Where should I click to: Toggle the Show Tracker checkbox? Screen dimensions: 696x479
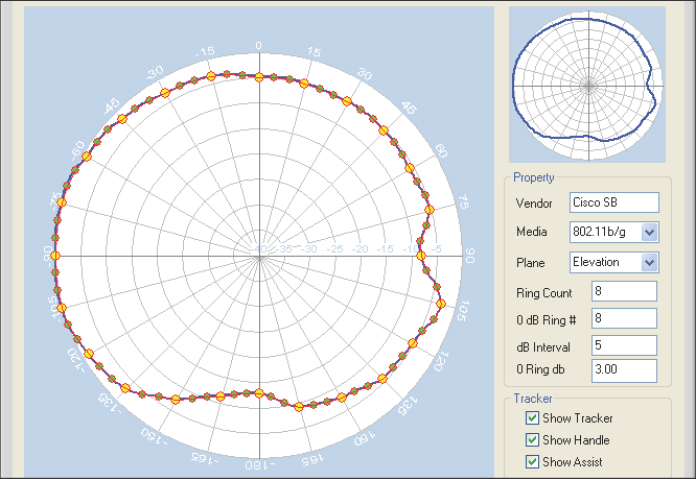[532, 418]
